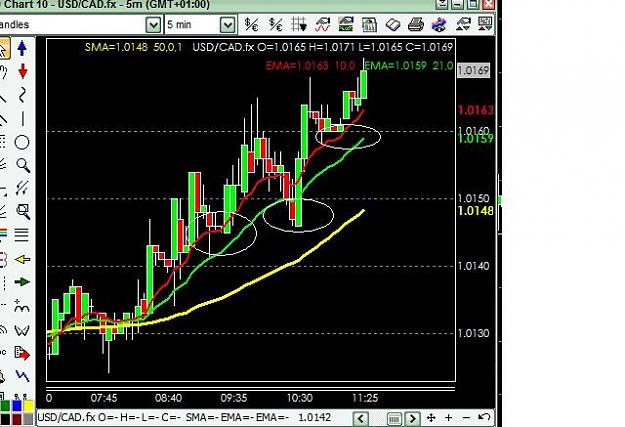Open the chart data table icon
Image resolution: width=625 pixels, height=427 pixels.
[369, 25]
